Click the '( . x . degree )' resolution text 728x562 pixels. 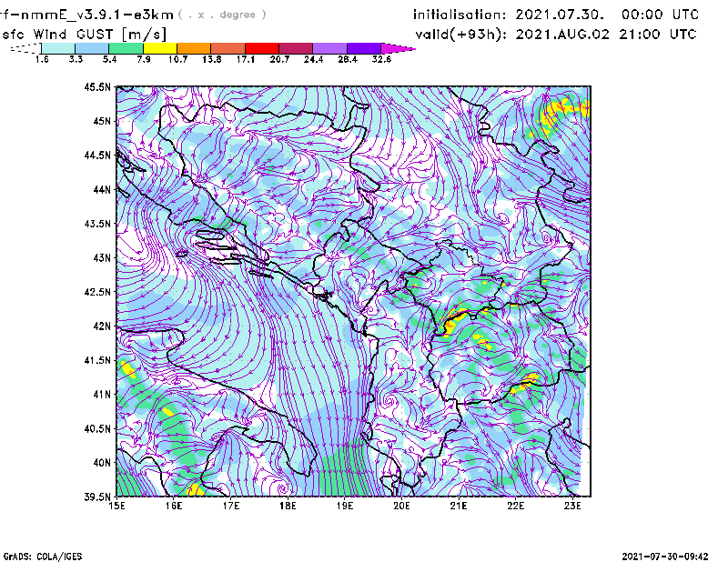pyautogui.click(x=222, y=15)
